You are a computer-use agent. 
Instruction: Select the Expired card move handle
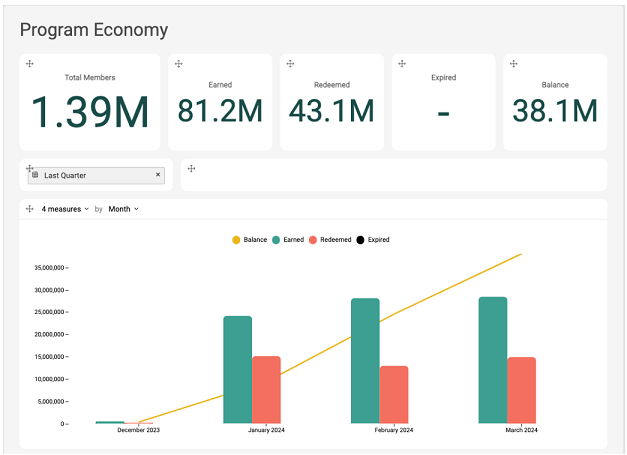click(x=402, y=64)
